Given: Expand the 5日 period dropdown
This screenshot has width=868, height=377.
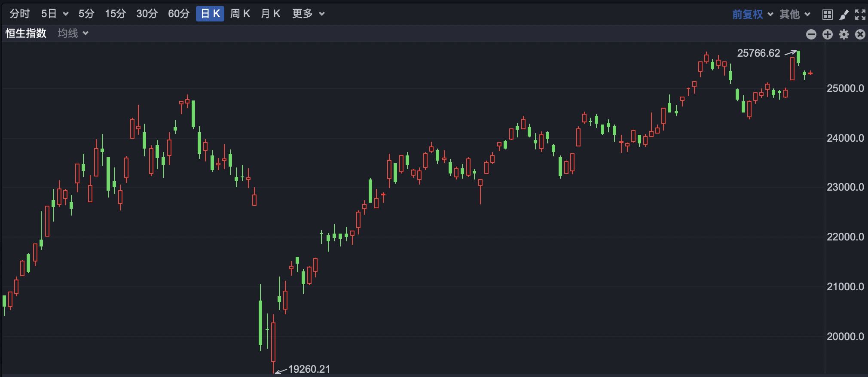Looking at the screenshot, I should (55, 14).
